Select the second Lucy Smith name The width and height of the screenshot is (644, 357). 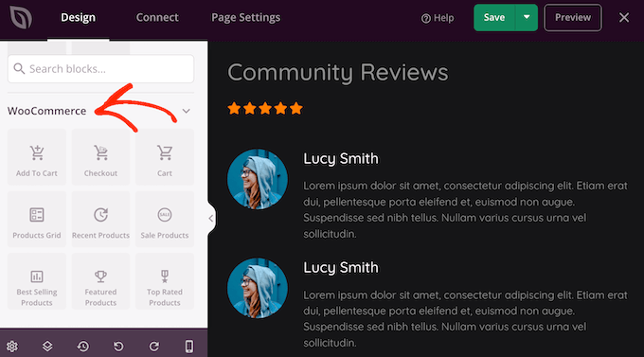tap(341, 267)
